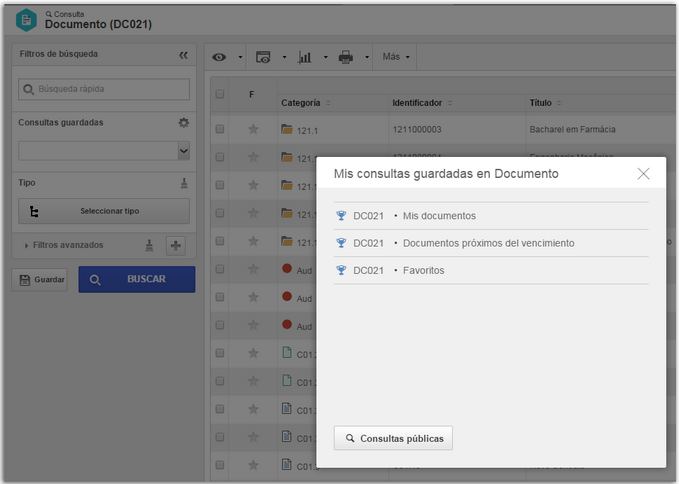Click the last blue document C01 icon
Viewport: 679px width, 484px height.
(x=287, y=464)
